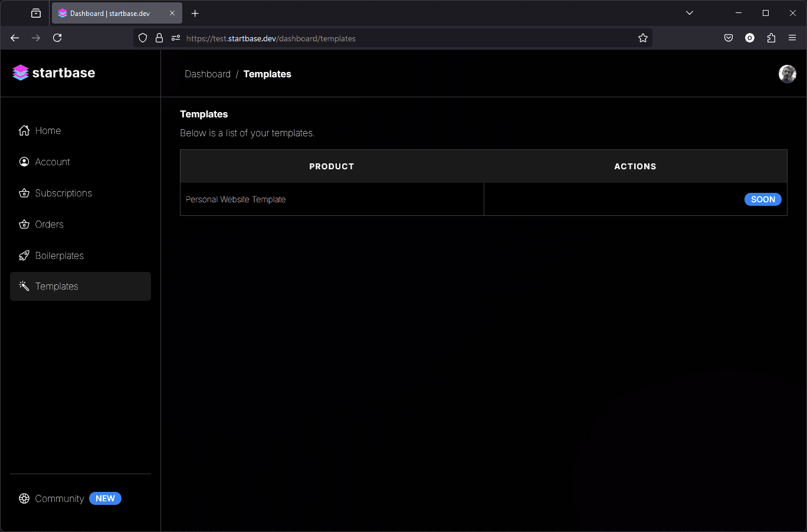Click the Templates magic wand icon
Image resolution: width=807 pixels, height=532 pixels.
[x=24, y=286]
